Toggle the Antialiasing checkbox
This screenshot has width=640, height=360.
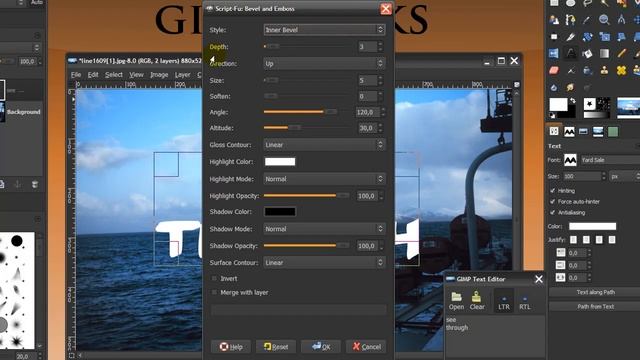553,213
